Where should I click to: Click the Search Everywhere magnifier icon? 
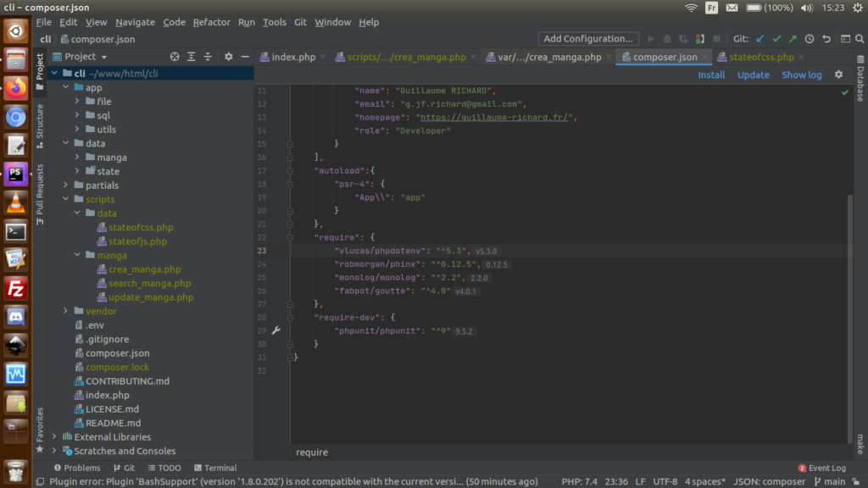[x=860, y=39]
